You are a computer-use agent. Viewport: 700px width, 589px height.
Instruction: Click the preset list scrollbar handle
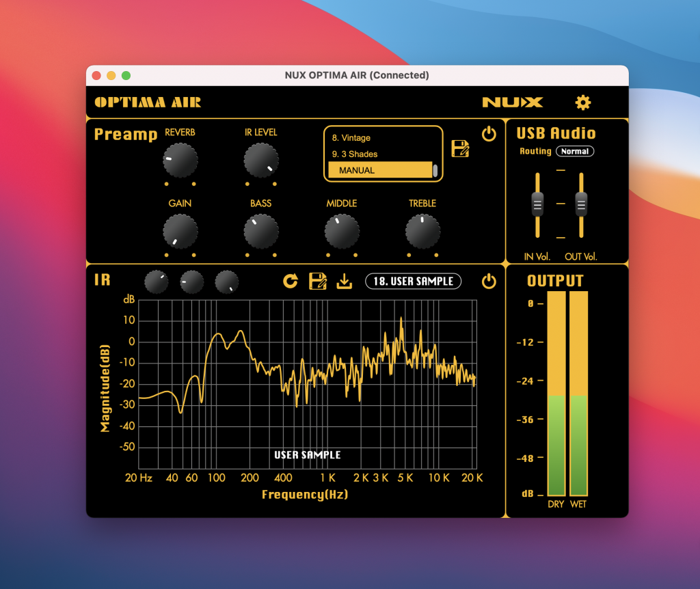coord(435,170)
